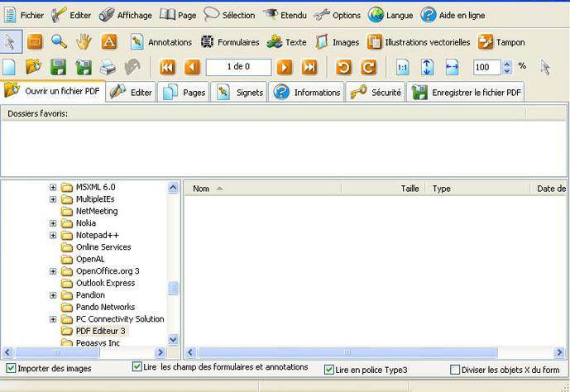Screen dimensions: 570x392
Task: Jump to the first page
Action: (167, 67)
